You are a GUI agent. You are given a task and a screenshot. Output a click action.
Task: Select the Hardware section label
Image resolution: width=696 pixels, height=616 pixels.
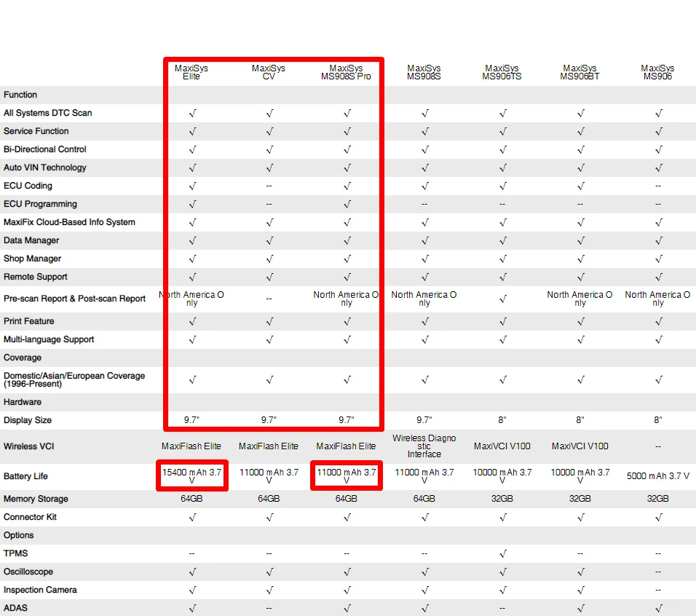(x=23, y=402)
